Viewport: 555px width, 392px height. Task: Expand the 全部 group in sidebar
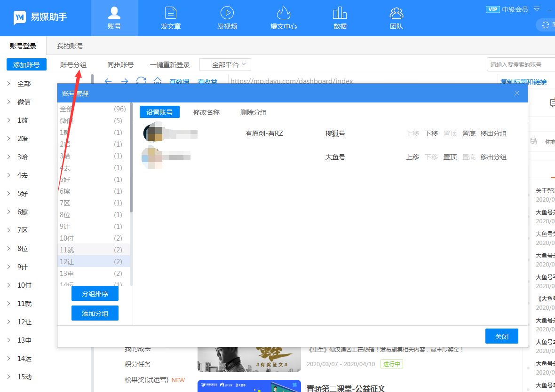click(8, 84)
